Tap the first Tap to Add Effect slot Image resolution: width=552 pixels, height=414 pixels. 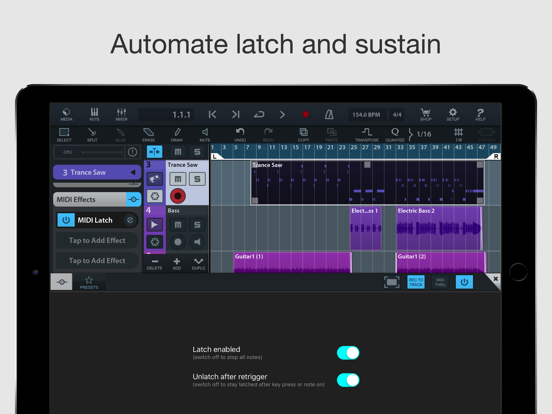[x=97, y=240]
